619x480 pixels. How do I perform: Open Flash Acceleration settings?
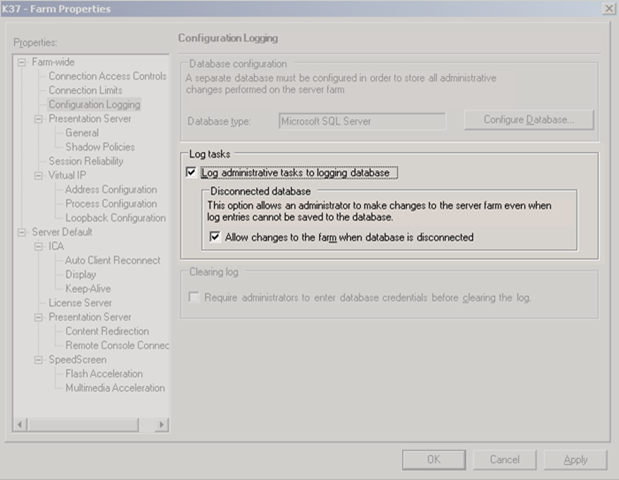click(x=105, y=374)
